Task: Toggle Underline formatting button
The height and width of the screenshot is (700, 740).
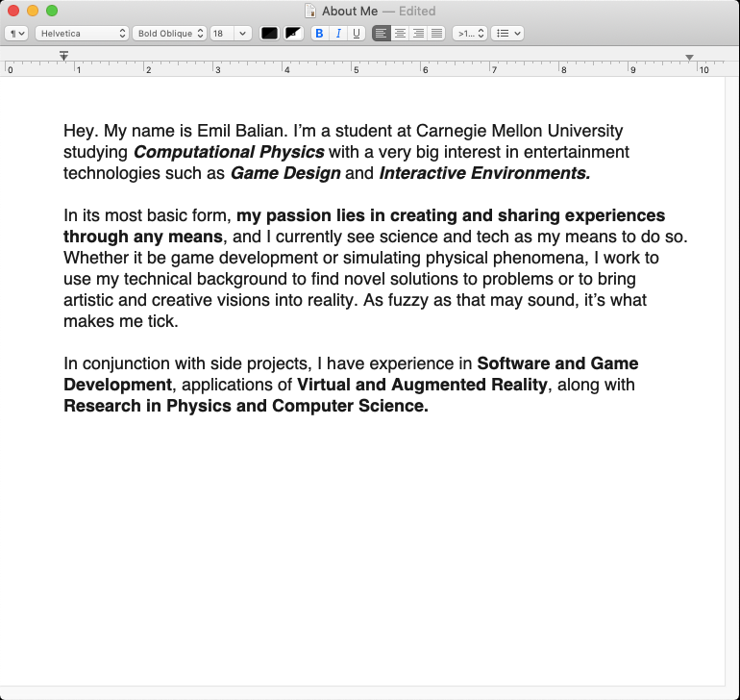Action: pos(357,33)
